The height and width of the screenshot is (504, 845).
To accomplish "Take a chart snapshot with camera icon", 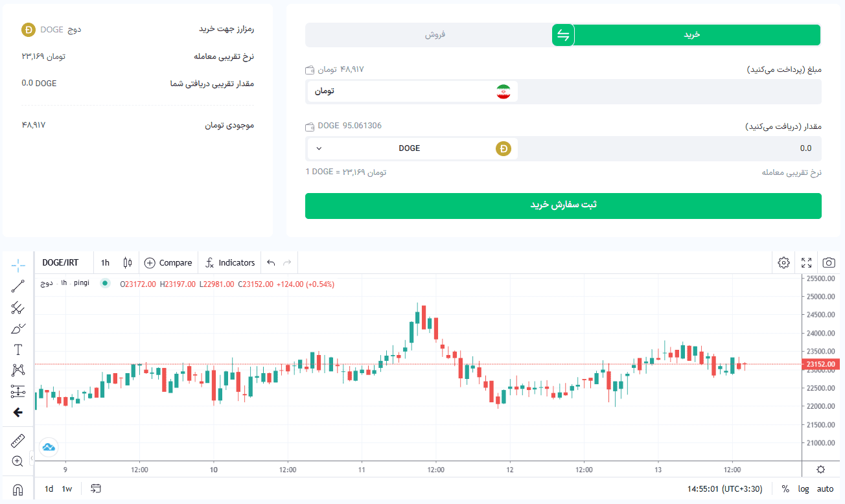I will click(x=829, y=262).
